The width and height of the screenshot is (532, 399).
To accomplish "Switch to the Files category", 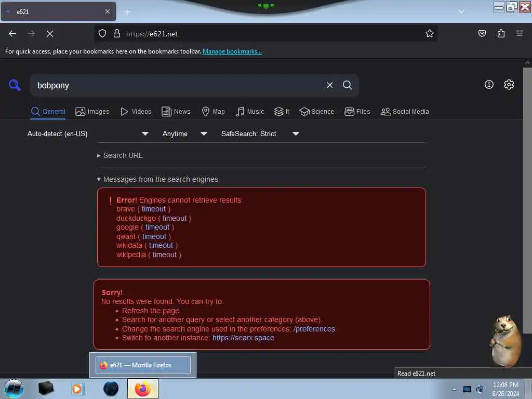I will [x=357, y=112].
